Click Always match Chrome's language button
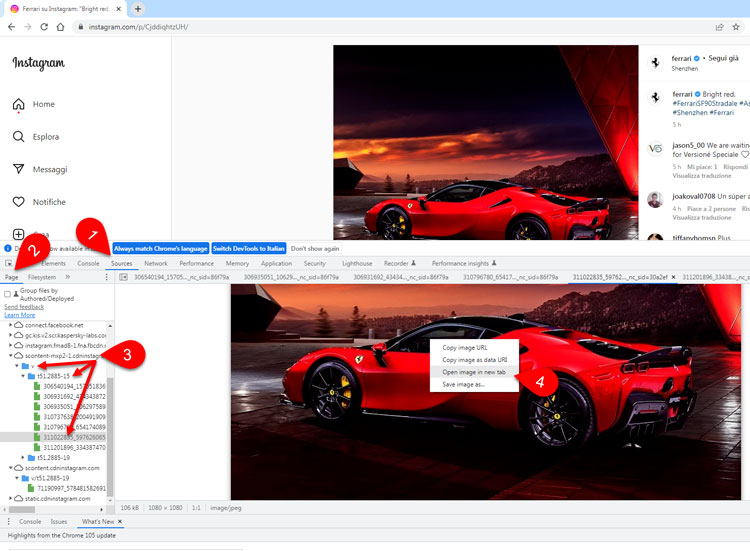 click(161, 249)
